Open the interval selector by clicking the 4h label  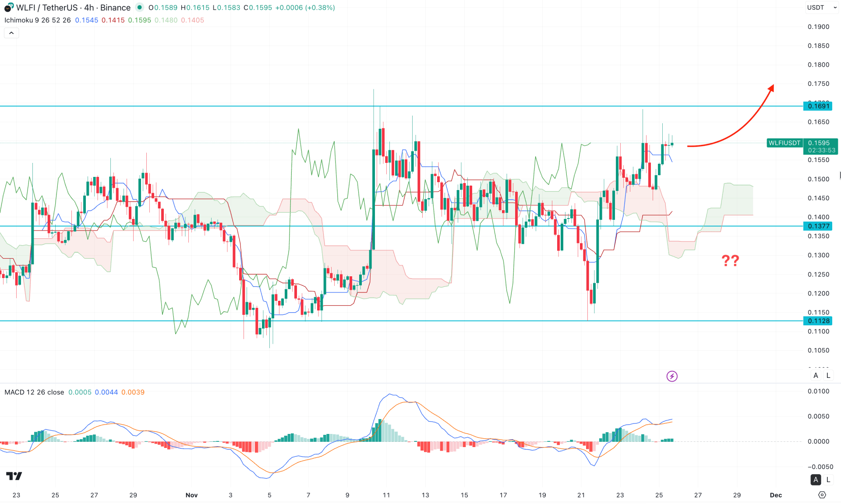coord(89,7)
